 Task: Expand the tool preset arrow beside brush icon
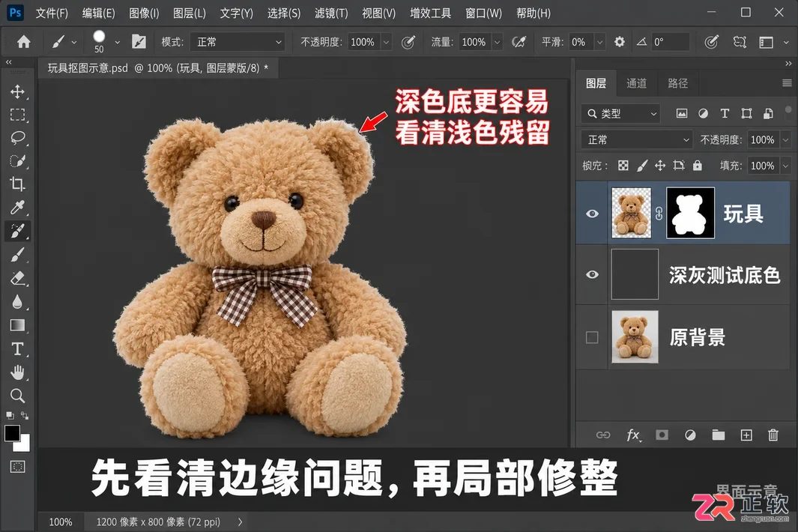tap(73, 42)
